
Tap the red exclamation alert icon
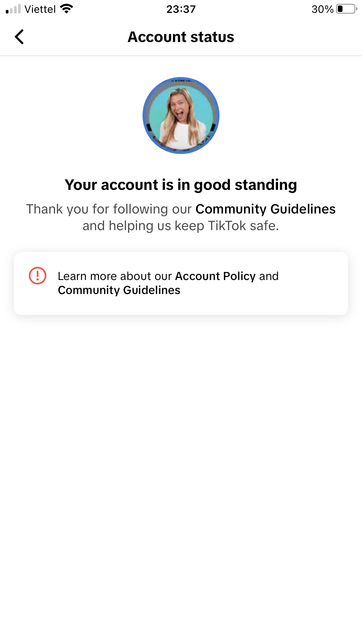pos(38,276)
